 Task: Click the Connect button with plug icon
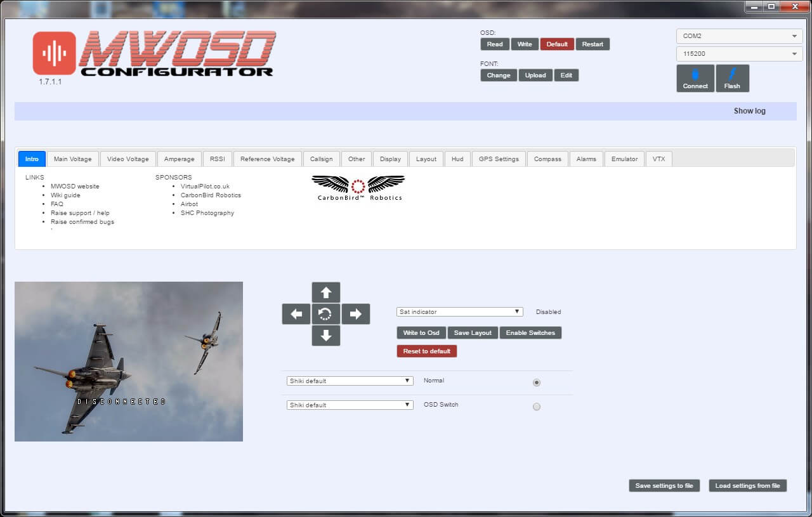[695, 78]
